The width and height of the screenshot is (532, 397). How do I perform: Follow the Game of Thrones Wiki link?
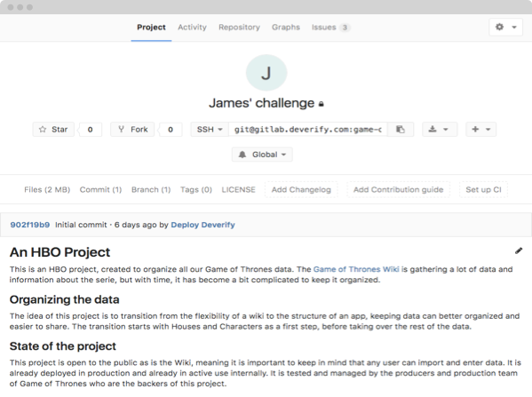(x=356, y=269)
